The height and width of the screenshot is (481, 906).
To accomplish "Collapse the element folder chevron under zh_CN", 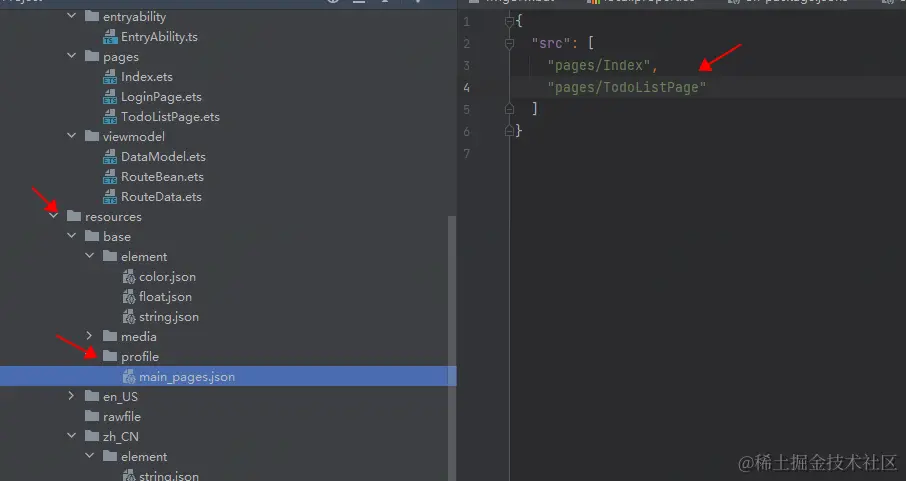I will click(x=90, y=456).
